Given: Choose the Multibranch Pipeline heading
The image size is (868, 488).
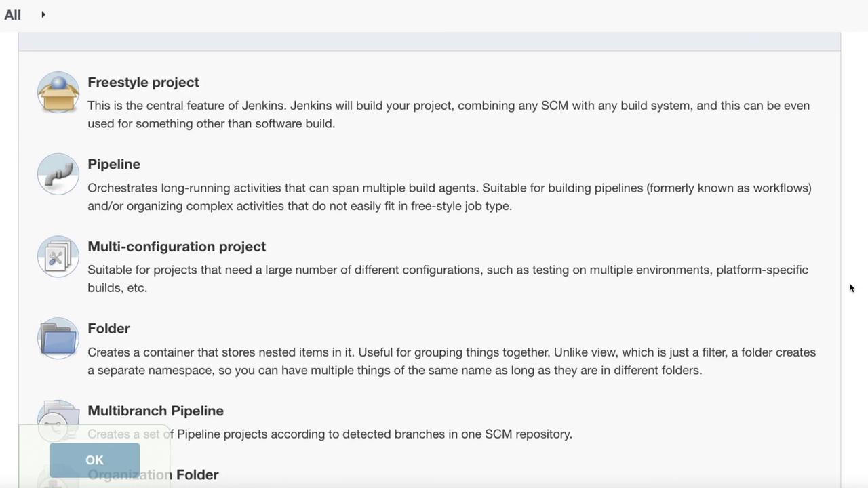Looking at the screenshot, I should (x=155, y=411).
